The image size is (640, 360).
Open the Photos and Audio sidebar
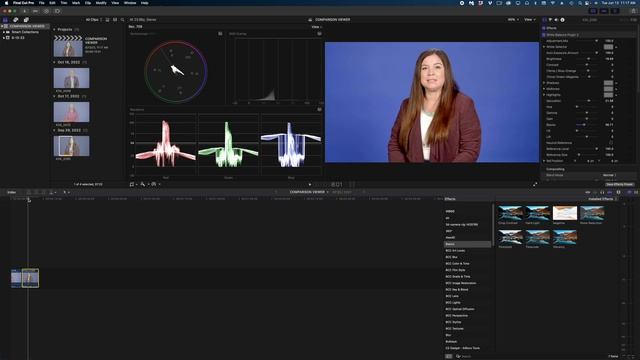[x=16, y=20]
